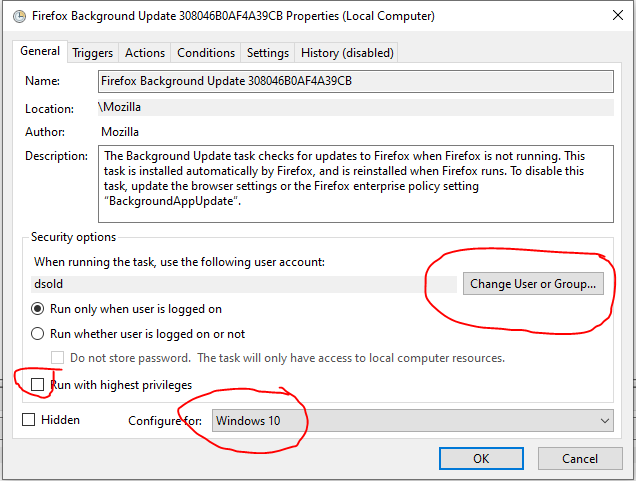Click Change User or Group button
This screenshot has width=636, height=481.
(x=533, y=284)
